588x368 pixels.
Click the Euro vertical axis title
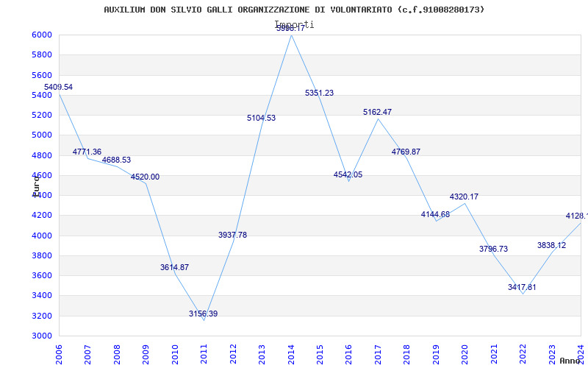coord(35,186)
